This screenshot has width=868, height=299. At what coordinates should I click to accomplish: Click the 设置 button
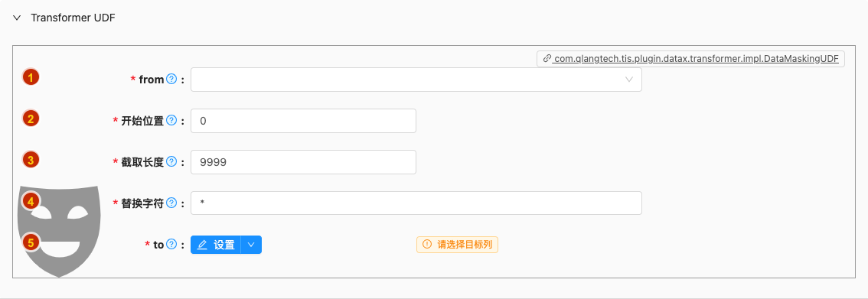(x=216, y=245)
